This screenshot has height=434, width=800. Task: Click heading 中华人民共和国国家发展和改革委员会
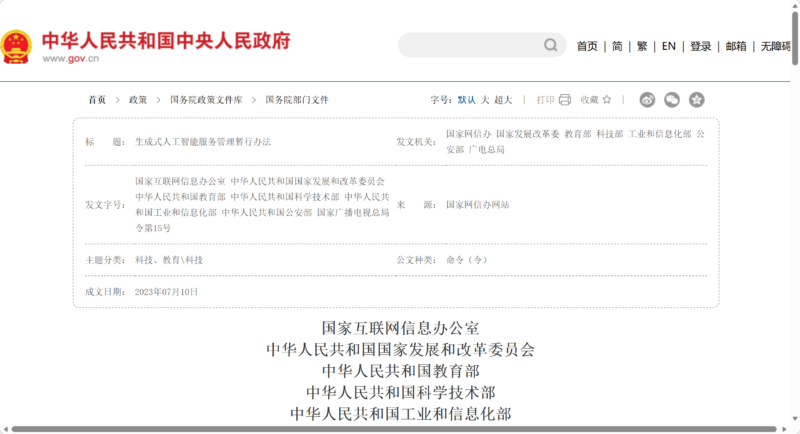(x=400, y=349)
